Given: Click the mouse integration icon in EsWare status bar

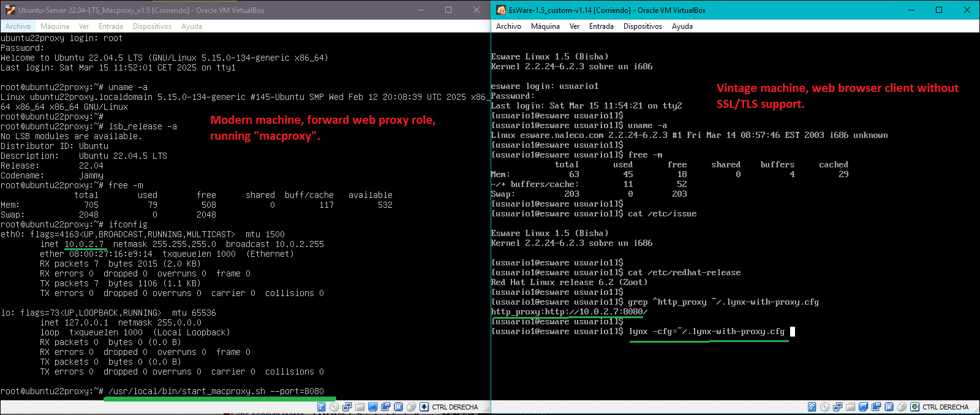Looking at the screenshot, I should click(x=902, y=406).
